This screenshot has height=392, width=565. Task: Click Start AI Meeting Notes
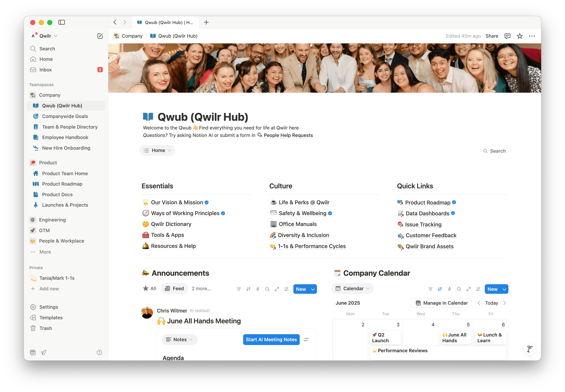(271, 339)
